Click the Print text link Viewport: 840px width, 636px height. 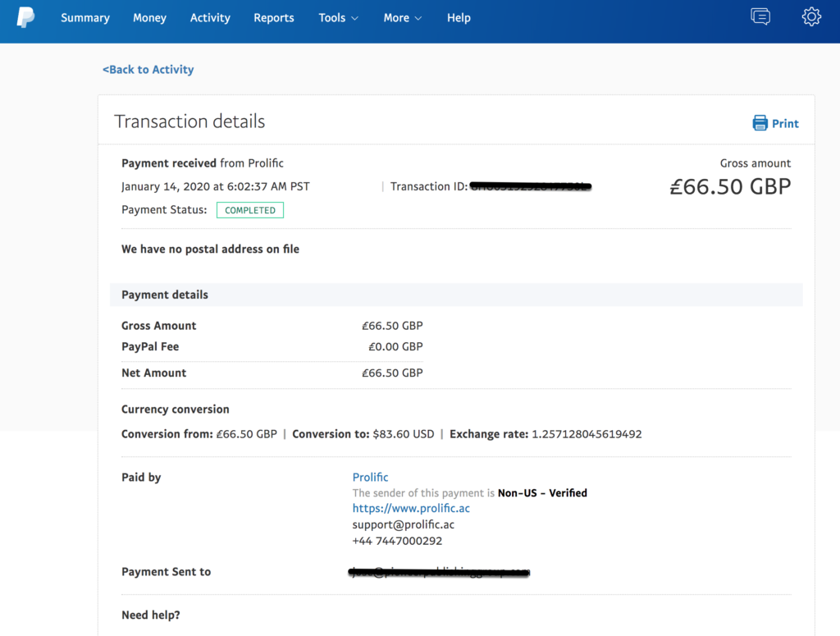pyautogui.click(x=785, y=124)
